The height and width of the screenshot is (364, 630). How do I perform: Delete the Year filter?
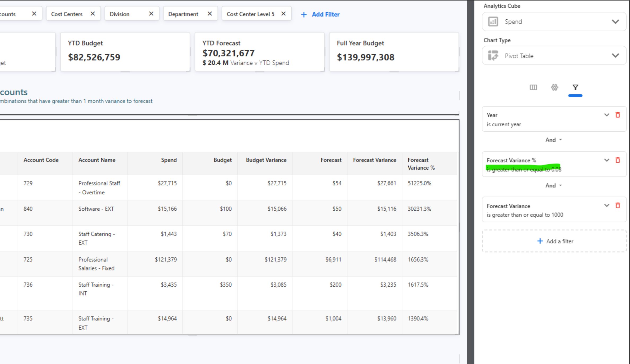(x=618, y=115)
